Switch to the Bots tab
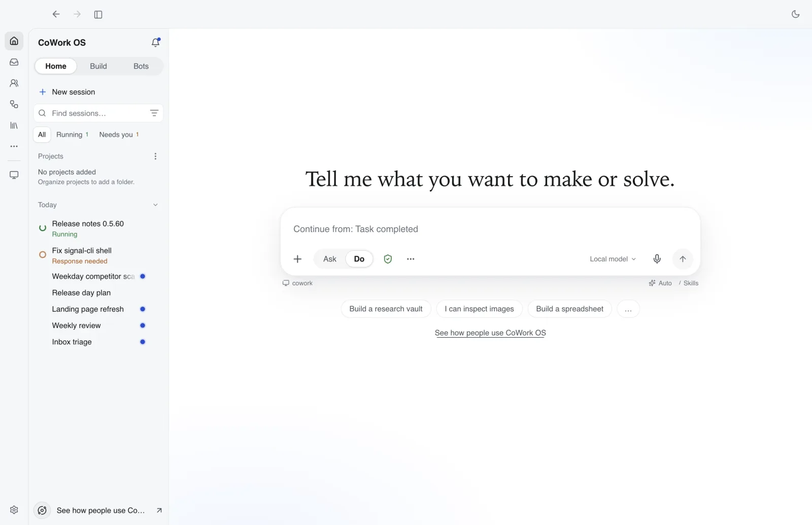Image resolution: width=812 pixels, height=525 pixels. click(141, 66)
